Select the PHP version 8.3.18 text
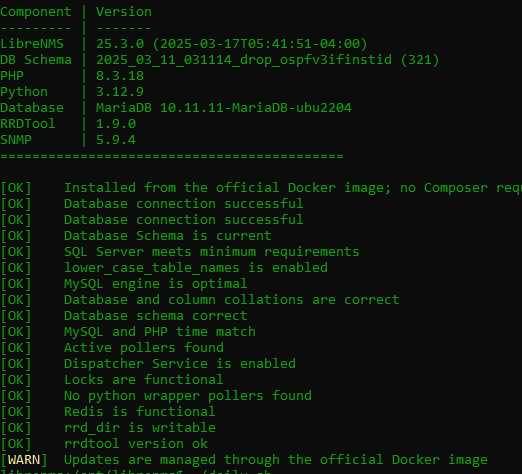522x474 pixels. click(x=120, y=76)
